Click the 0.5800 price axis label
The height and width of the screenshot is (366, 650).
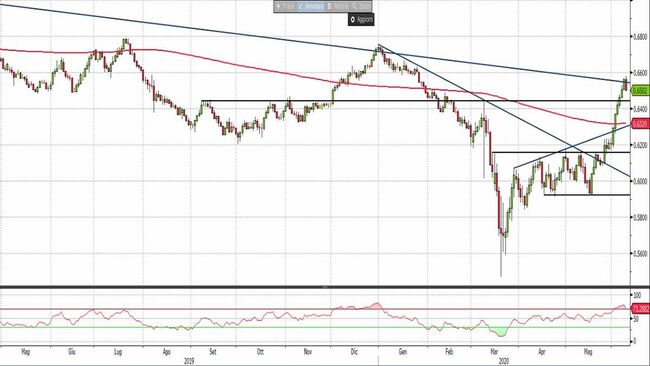[641, 217]
